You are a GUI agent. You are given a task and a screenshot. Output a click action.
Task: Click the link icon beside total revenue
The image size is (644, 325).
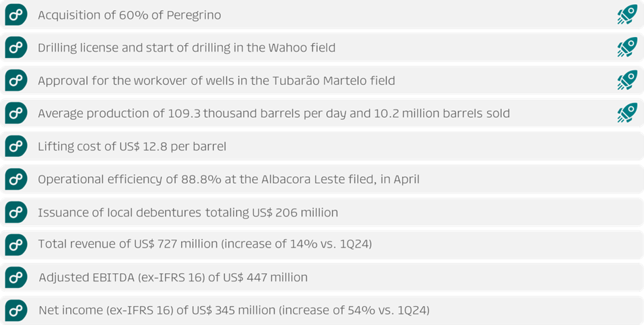(x=16, y=244)
